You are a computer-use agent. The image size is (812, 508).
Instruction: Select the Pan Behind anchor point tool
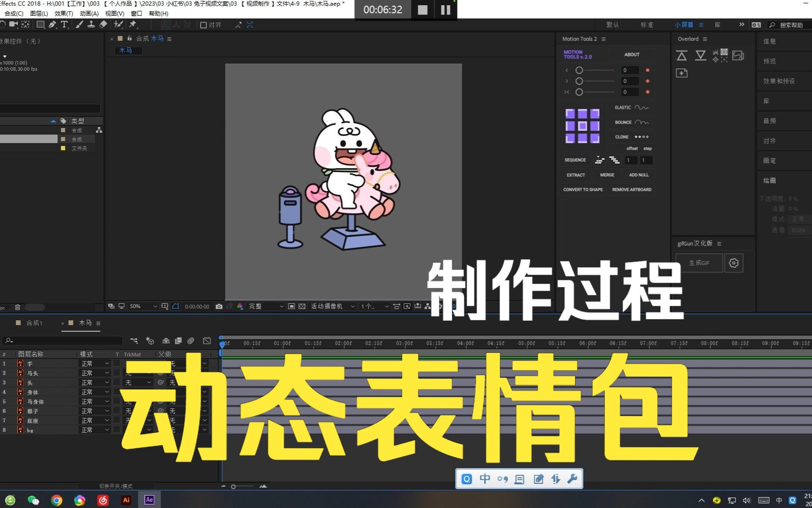(25, 24)
